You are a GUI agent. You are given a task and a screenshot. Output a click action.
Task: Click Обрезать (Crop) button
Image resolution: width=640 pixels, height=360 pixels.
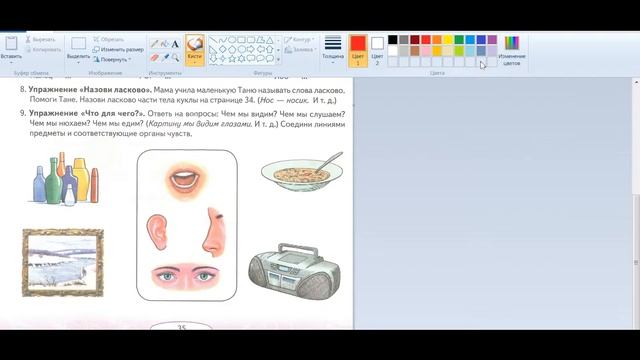pyautogui.click(x=109, y=40)
